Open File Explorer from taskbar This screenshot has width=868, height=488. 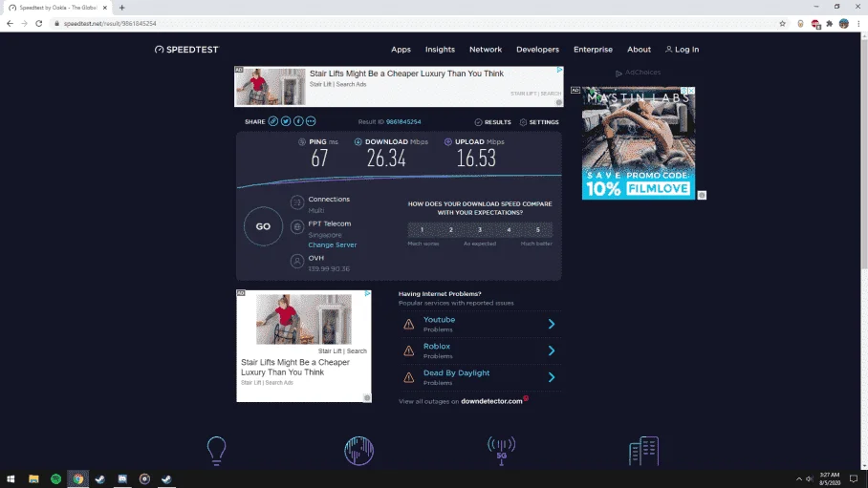[33, 479]
